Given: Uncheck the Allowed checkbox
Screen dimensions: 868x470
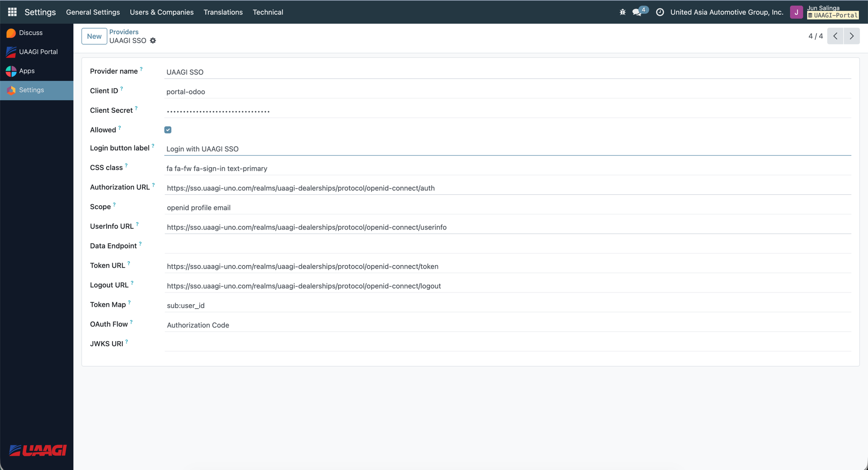Looking at the screenshot, I should pos(168,129).
